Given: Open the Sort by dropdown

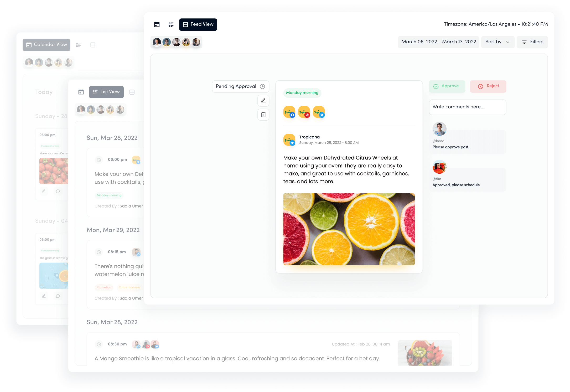Looking at the screenshot, I should pyautogui.click(x=497, y=42).
